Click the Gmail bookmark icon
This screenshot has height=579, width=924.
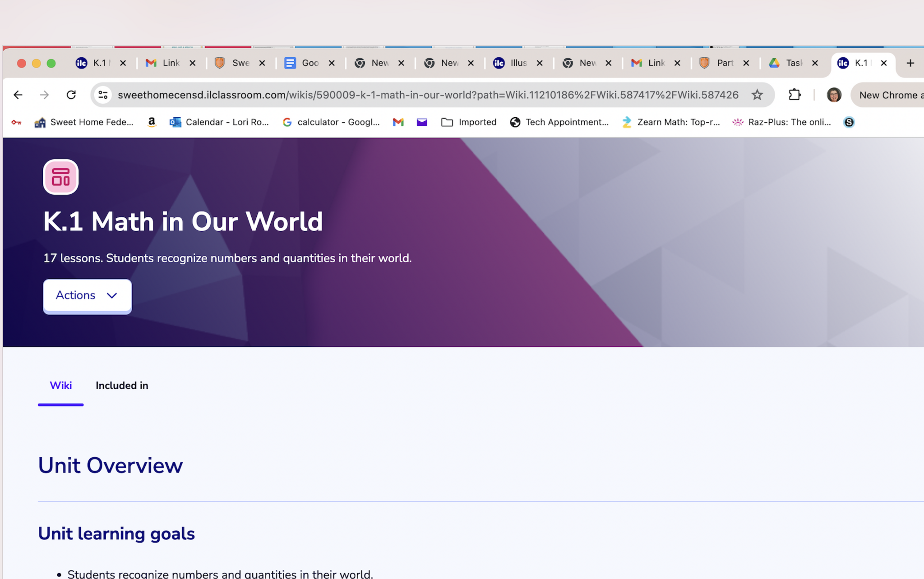398,122
